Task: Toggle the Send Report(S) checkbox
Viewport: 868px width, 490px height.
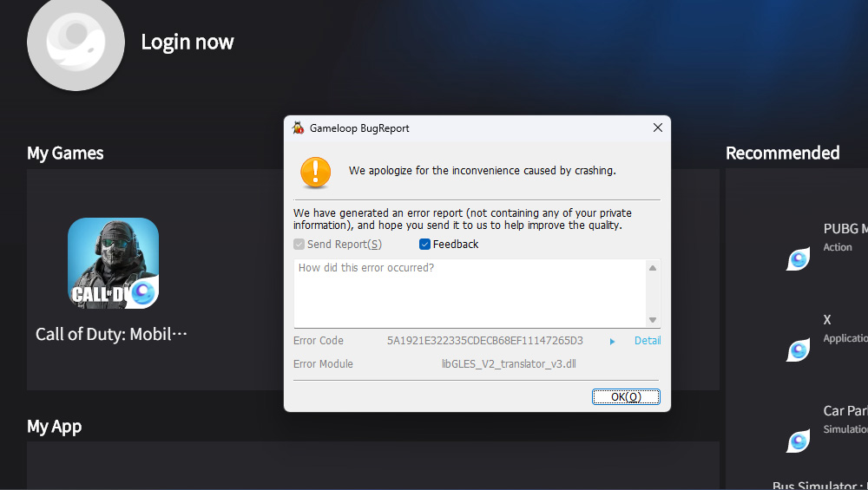Action: pyautogui.click(x=299, y=245)
